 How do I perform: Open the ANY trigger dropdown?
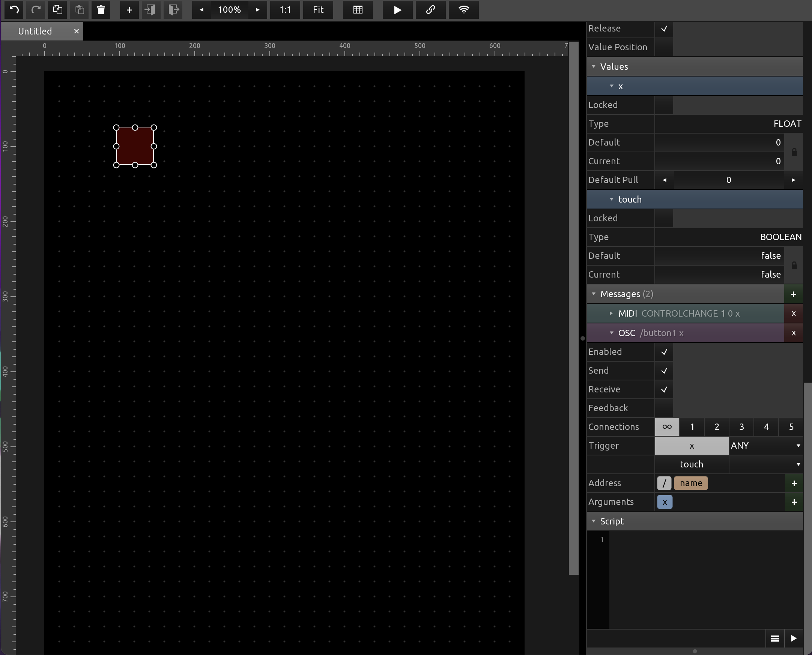click(765, 446)
